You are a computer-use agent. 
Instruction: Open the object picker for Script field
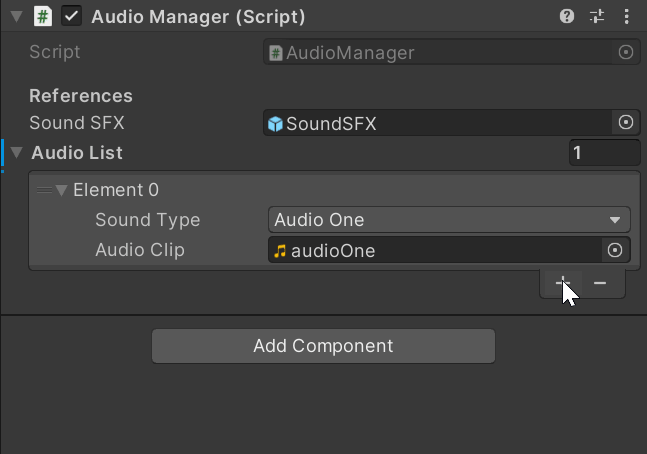click(x=626, y=52)
